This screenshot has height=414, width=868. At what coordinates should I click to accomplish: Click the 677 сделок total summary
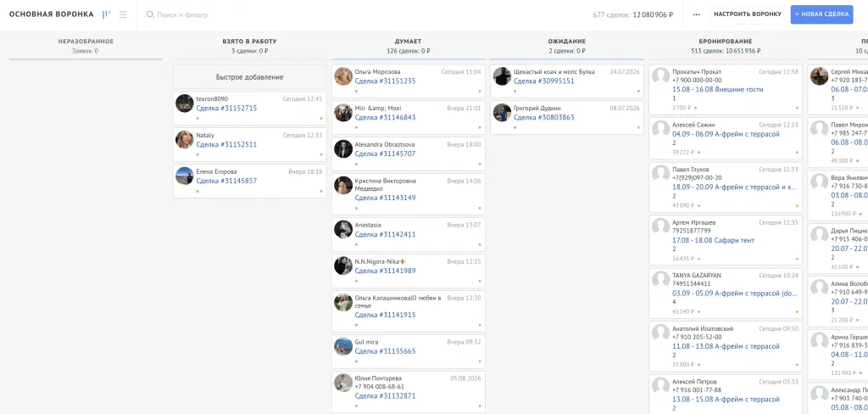[x=633, y=15]
